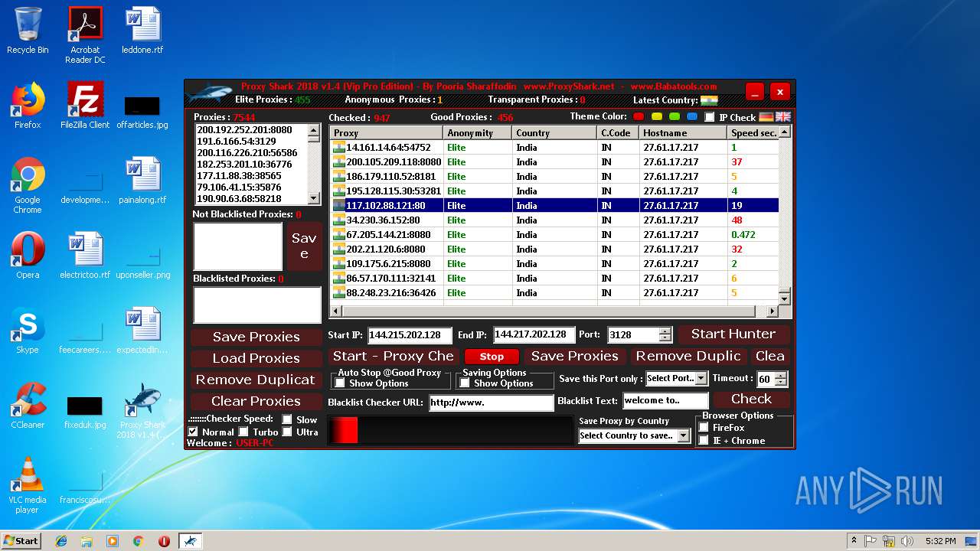Image resolution: width=980 pixels, height=551 pixels.
Task: Sort by the Anonymity column header
Action: 477,133
